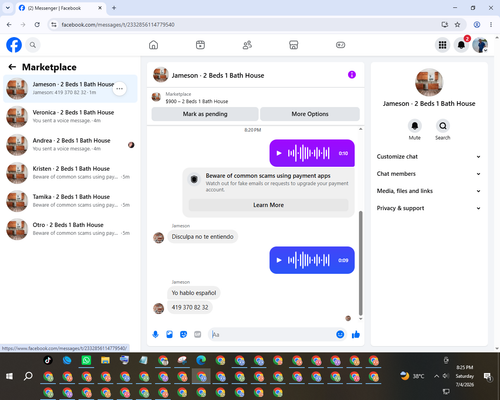Open the listing thumbnail in the Marketplace banner
This screenshot has height=400, width=500.
156,97
